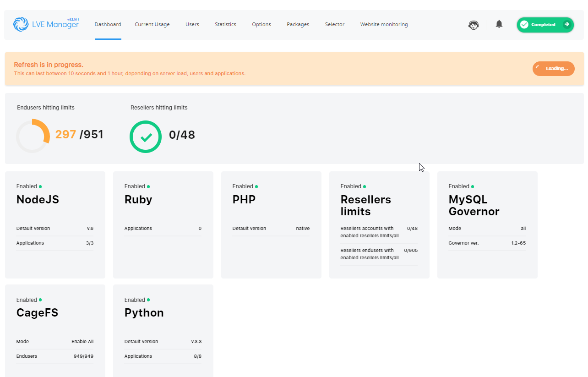Screen dimensions: 588x377
Task: Click the arrow icon inside the Completed badge
Action: (566, 25)
